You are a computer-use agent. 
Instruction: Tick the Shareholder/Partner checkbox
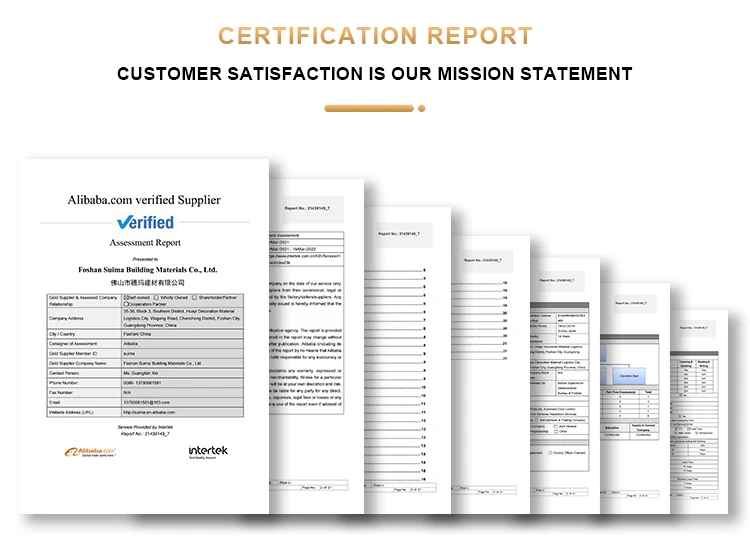click(194, 297)
